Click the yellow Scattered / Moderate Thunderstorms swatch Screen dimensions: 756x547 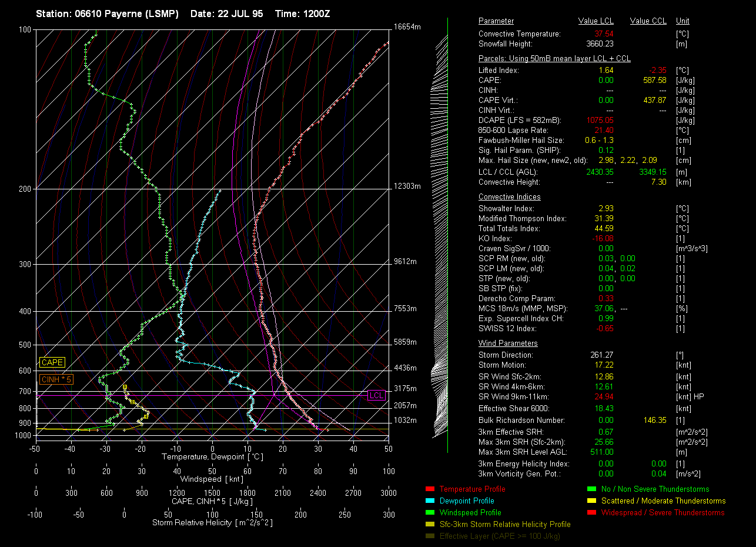(590, 501)
